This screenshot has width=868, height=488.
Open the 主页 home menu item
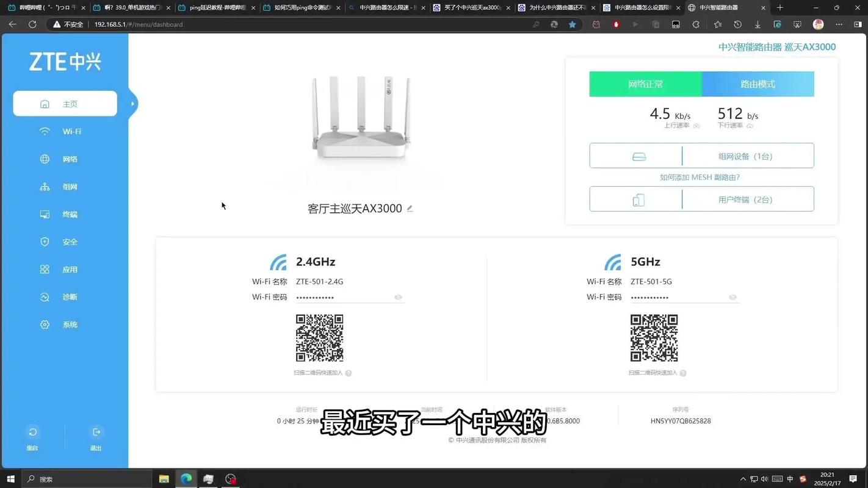click(x=65, y=104)
